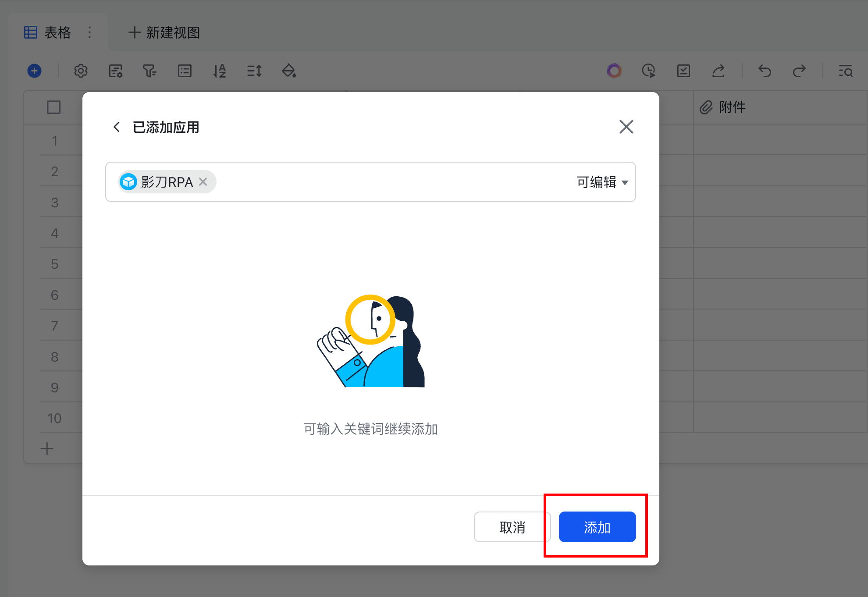Click the share arrow icon

point(718,71)
